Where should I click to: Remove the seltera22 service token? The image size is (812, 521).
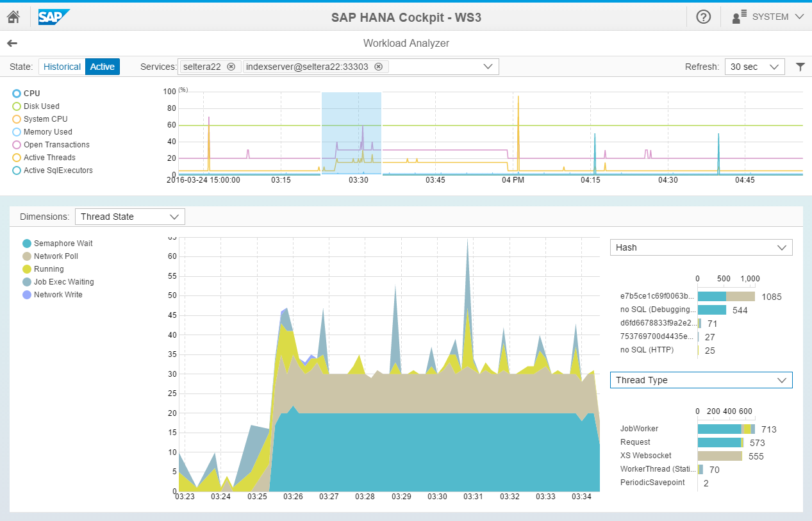pos(231,66)
